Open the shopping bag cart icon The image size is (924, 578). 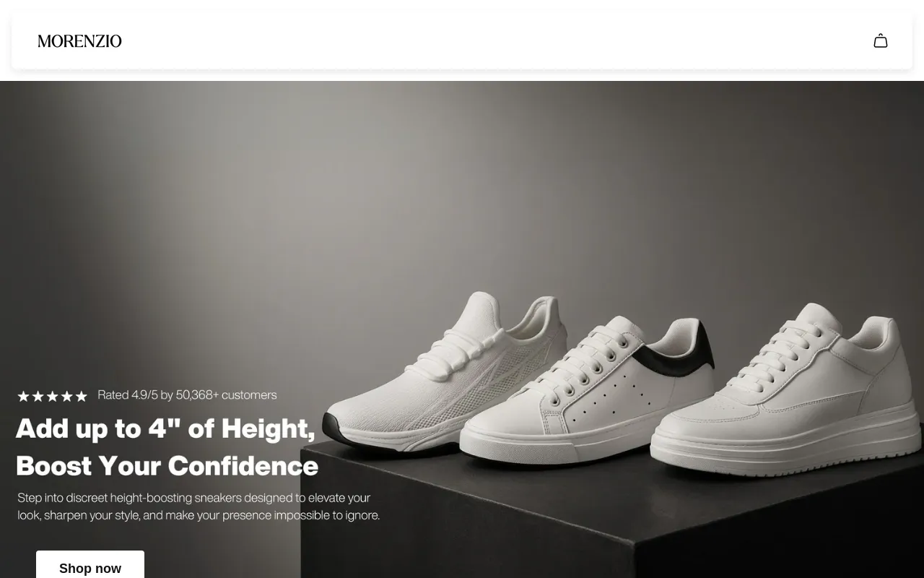pos(880,41)
